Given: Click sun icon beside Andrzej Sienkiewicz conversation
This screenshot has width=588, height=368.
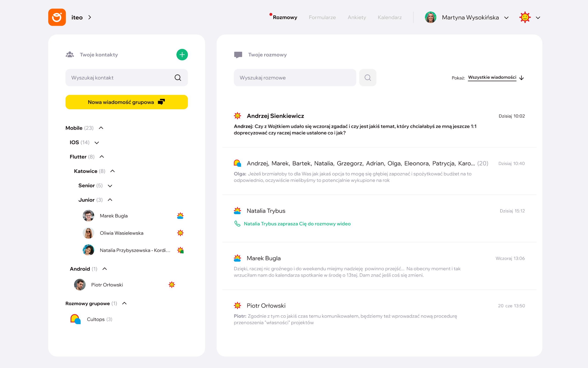Looking at the screenshot, I should click(237, 116).
